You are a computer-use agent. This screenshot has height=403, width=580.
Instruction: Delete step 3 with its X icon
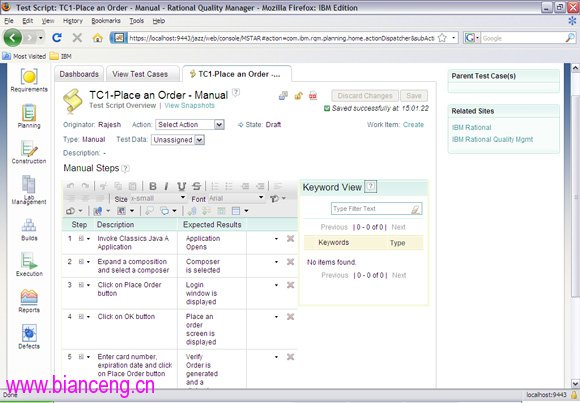point(290,285)
